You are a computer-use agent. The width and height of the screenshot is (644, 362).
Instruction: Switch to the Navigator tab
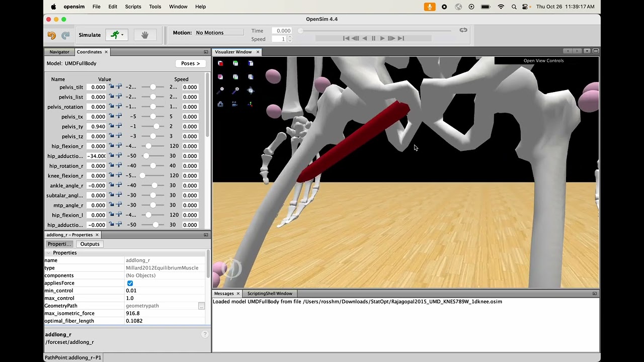(59, 52)
